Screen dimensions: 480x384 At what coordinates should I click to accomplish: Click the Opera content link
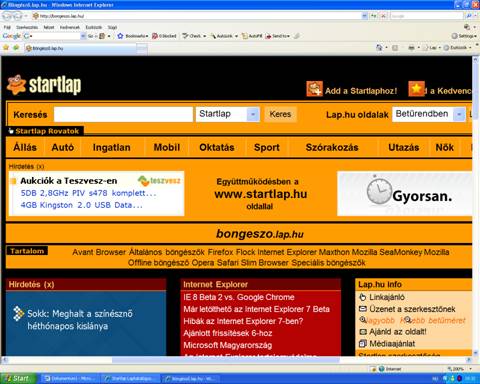[x=203, y=263]
